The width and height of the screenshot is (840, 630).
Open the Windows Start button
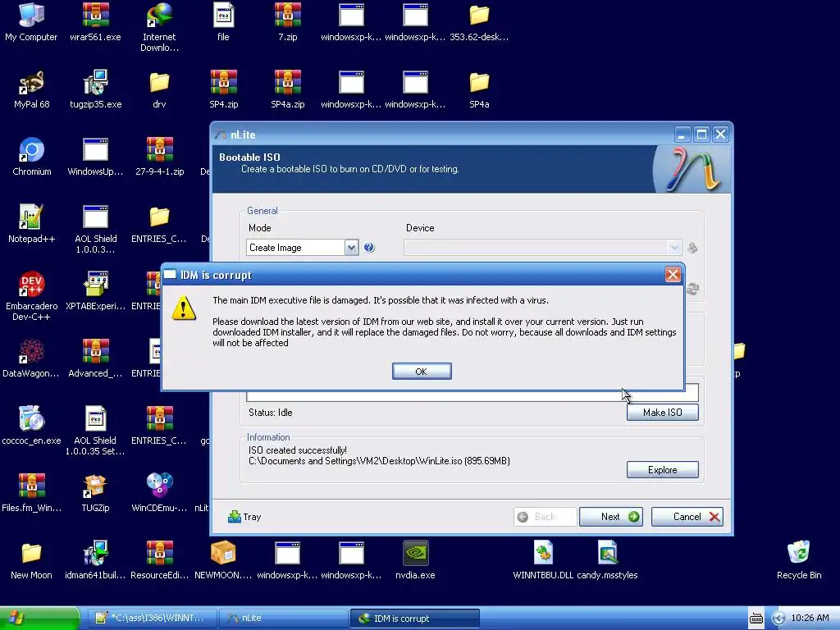39,619
